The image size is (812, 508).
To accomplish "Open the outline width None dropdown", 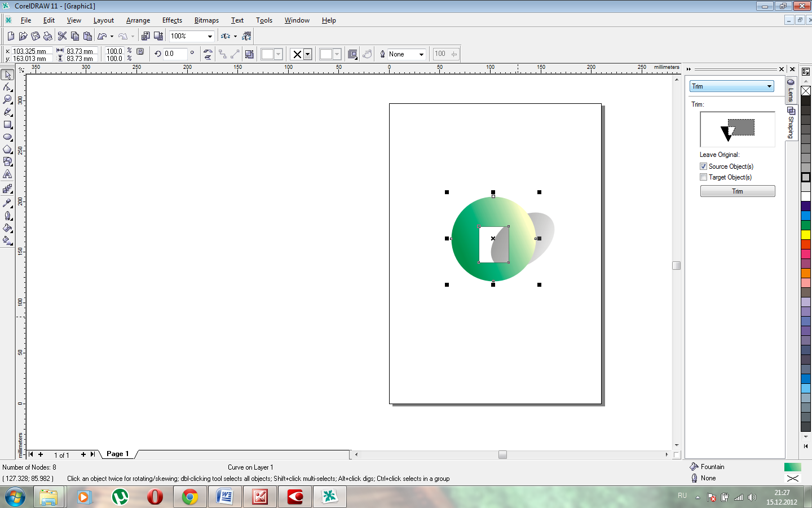I will pos(421,54).
